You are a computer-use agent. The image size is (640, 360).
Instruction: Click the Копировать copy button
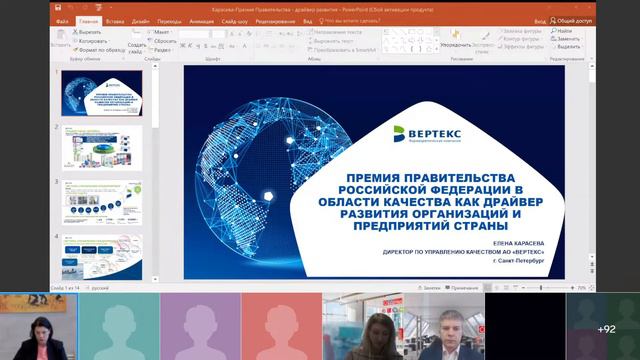coord(90,41)
